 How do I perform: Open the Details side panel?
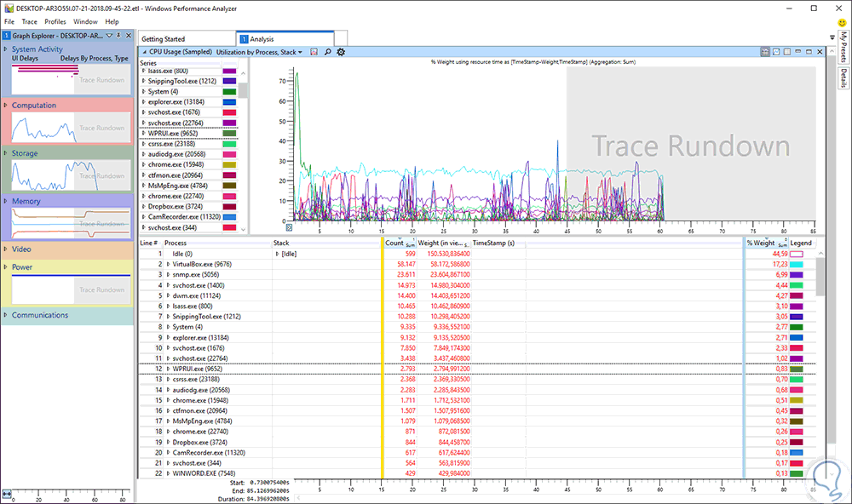pos(843,78)
